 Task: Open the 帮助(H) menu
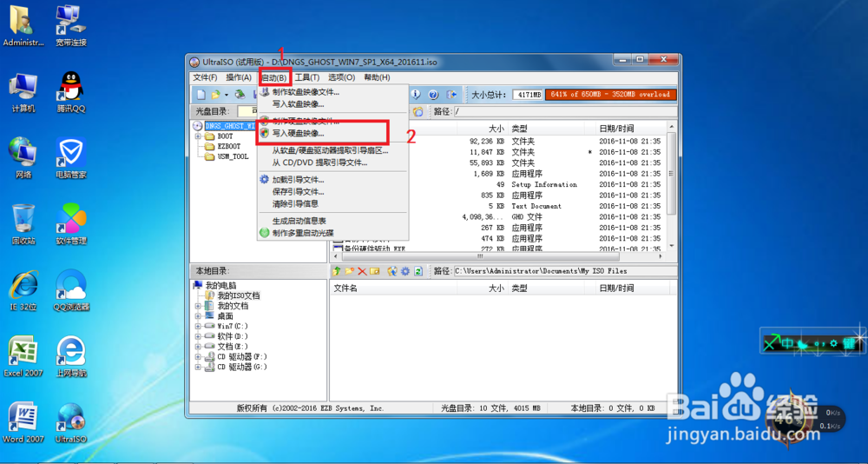point(377,77)
